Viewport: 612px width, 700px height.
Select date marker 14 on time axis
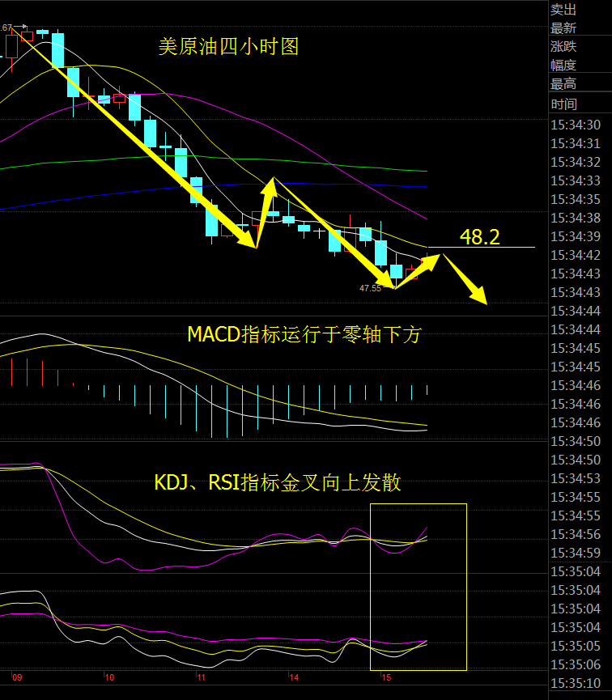click(x=295, y=677)
